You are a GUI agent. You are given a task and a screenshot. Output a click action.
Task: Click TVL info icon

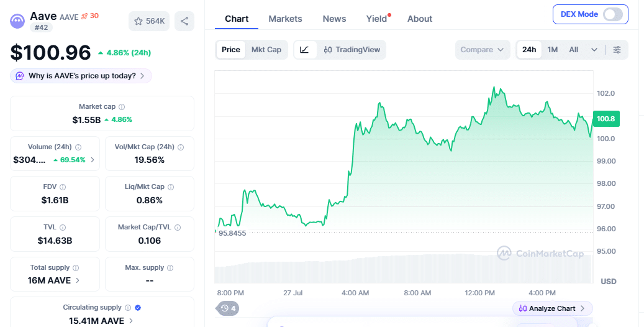click(63, 228)
